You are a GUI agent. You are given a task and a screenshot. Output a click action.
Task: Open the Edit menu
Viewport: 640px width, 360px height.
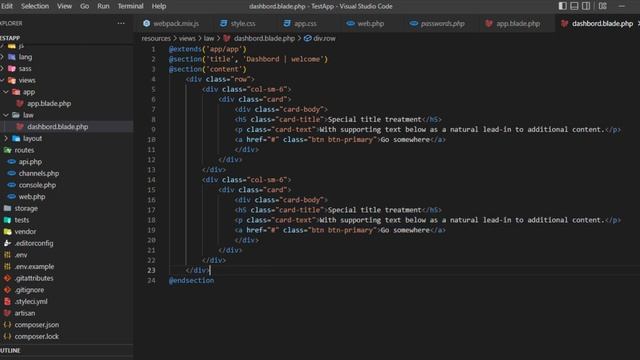click(7, 6)
